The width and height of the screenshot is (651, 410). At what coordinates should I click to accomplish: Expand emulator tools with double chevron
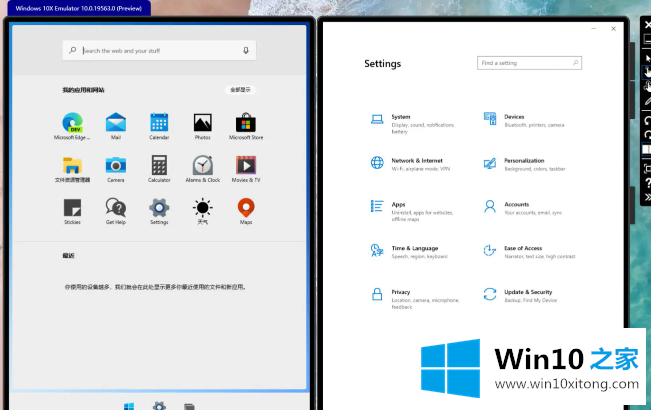646,197
